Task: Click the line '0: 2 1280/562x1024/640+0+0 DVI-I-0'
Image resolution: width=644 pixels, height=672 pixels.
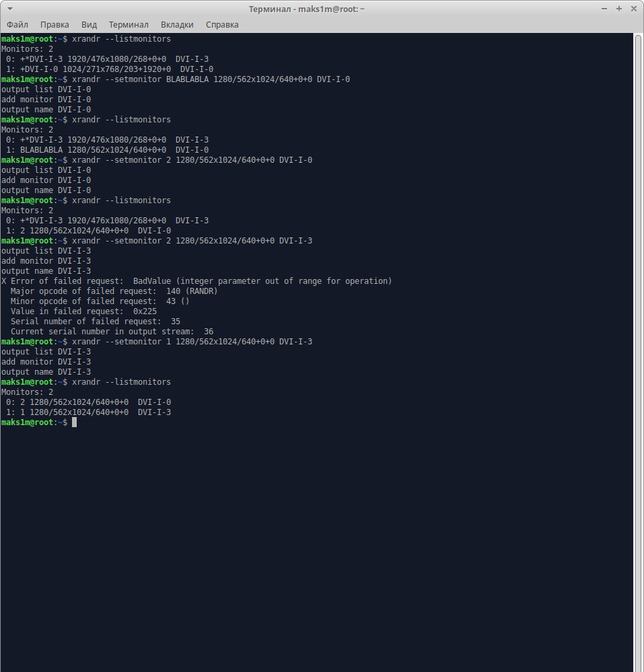Action: click(88, 402)
